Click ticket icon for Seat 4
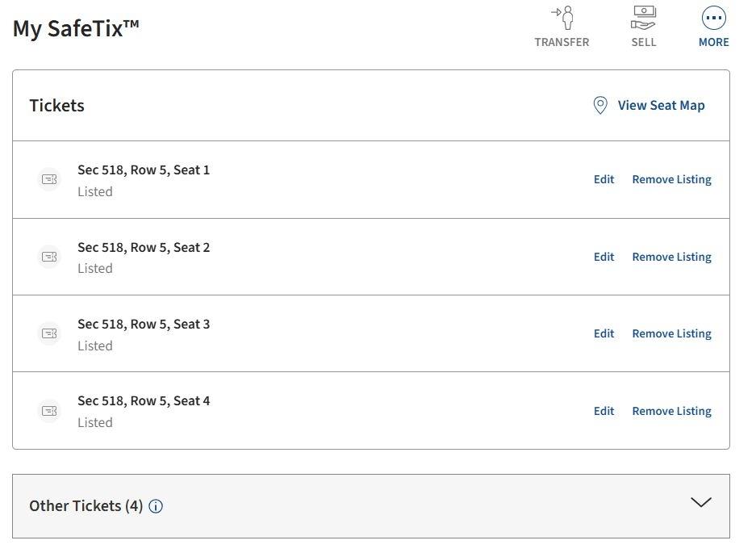 49,411
